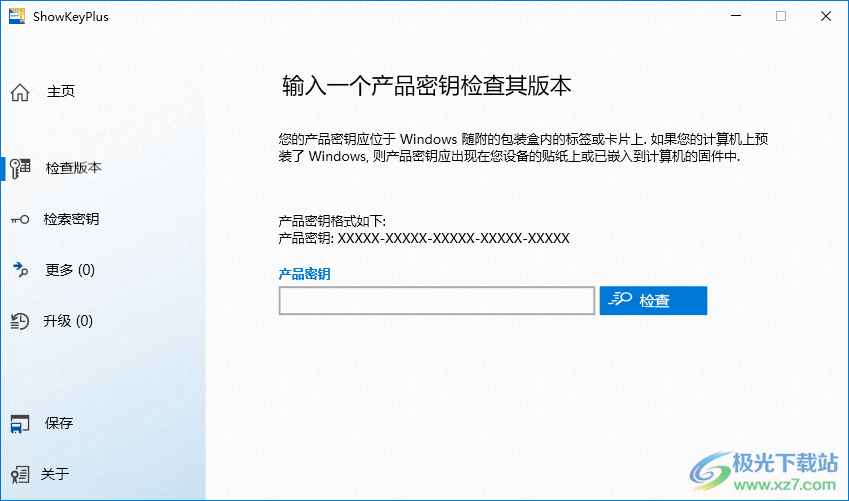Click the XXXXX-XXXXX key format example text
Viewport: 849px width, 501px height.
454,238
